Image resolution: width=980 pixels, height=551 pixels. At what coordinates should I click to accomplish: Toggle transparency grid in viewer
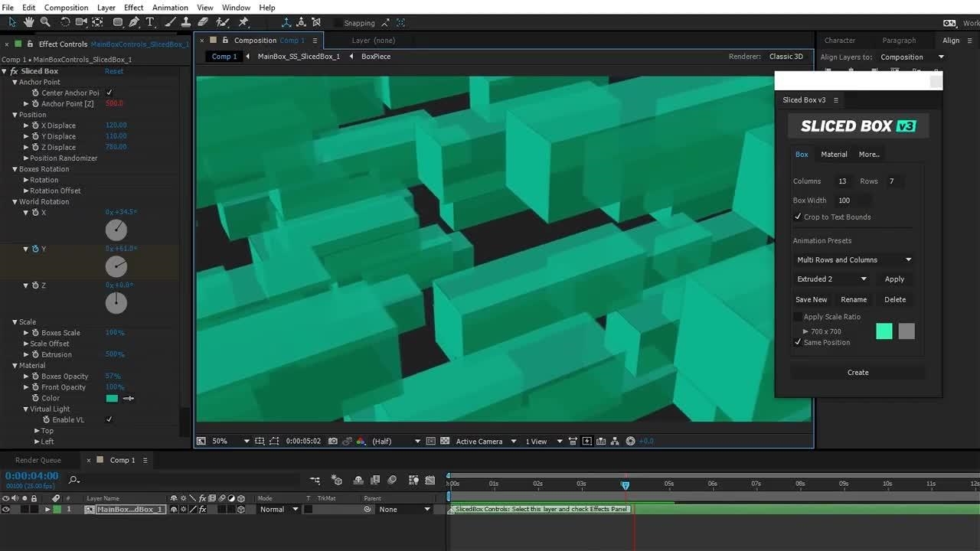click(445, 441)
